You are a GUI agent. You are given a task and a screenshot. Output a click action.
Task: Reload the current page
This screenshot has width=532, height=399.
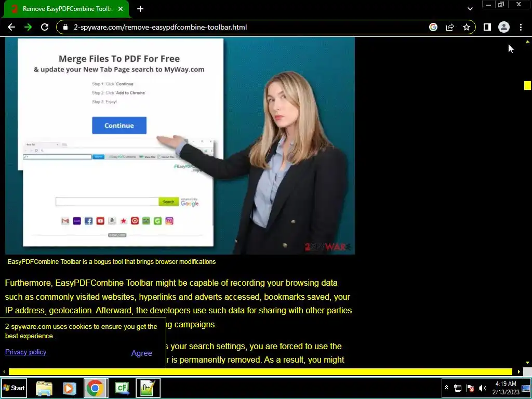45,27
